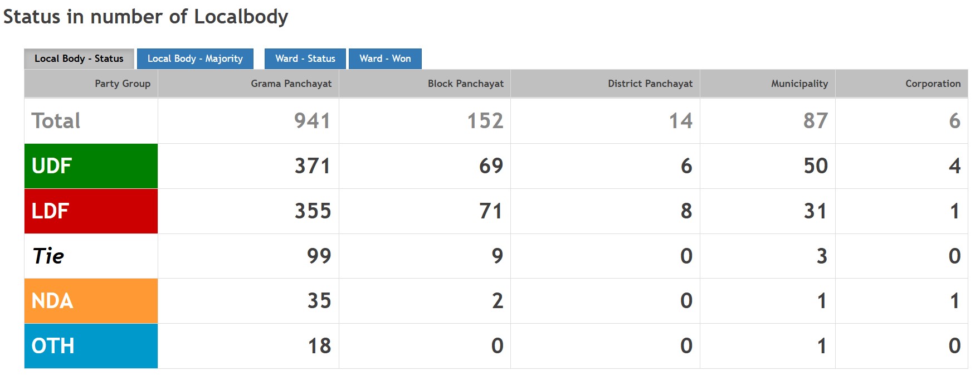Viewport: 980px width, 380px height.
Task: Click UDF Municipality value 50
Action: coord(816,166)
